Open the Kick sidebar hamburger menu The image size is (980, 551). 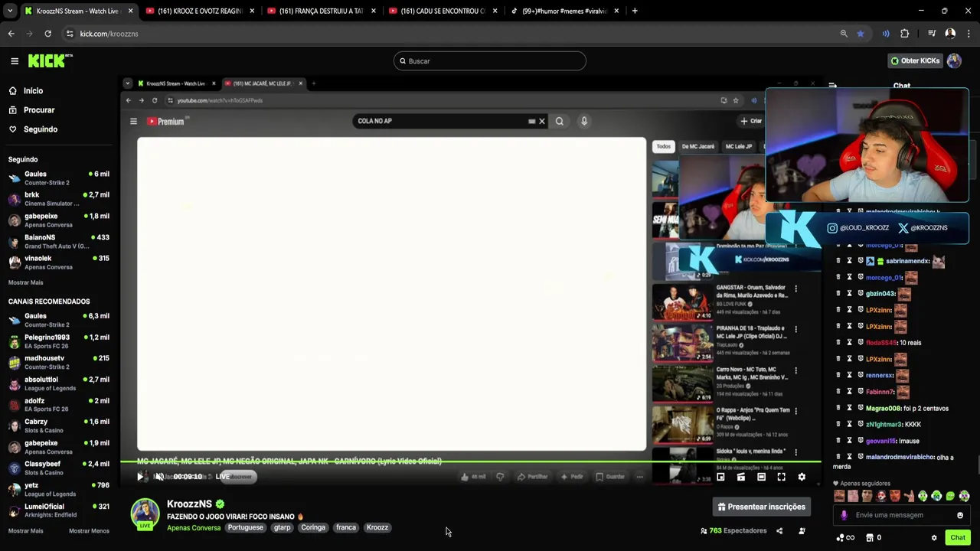tap(15, 61)
